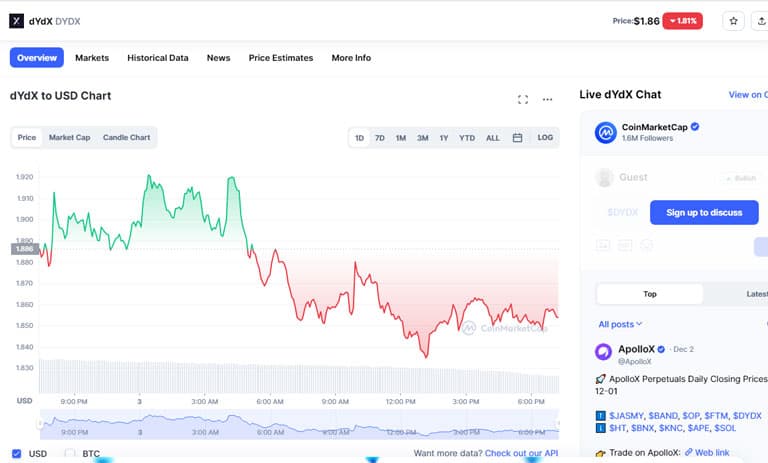
Task: Open the Historical Data tab
Action: (x=158, y=58)
